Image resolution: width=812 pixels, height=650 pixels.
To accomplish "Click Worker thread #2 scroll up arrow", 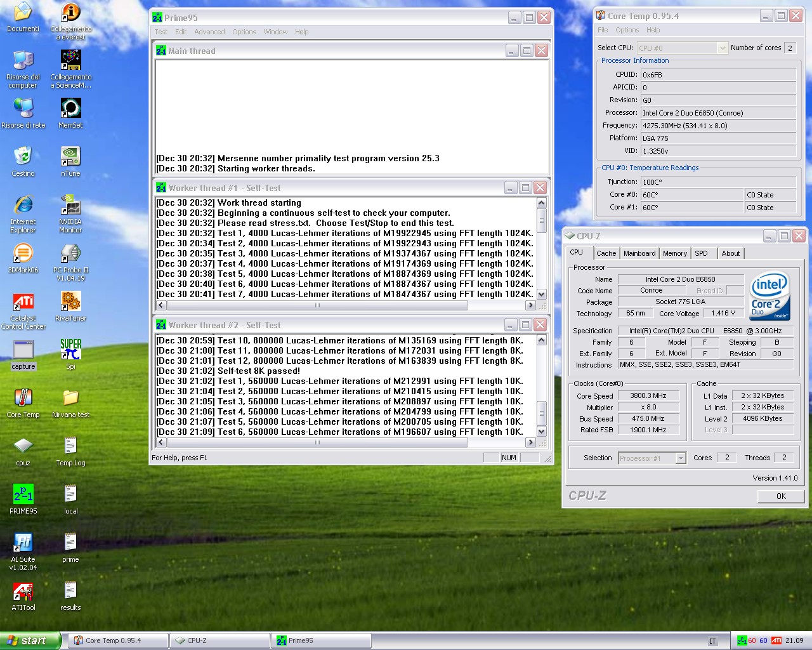I will coord(542,340).
